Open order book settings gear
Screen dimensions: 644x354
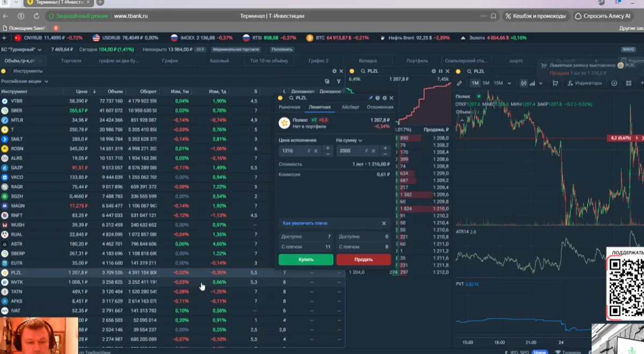[x=434, y=71]
